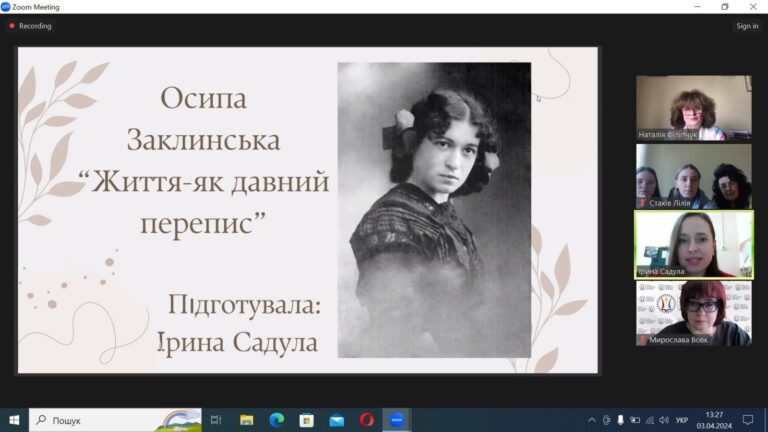This screenshot has height=432, width=768.
Task: Switch the УКР keyboard language
Action: (x=683, y=420)
